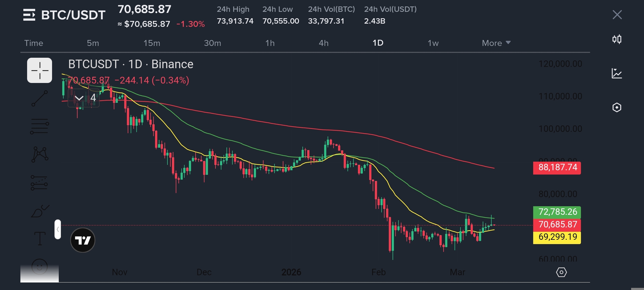Screen dimensions: 644x290
Task: Click the TradingView logo button
Action: 83,240
